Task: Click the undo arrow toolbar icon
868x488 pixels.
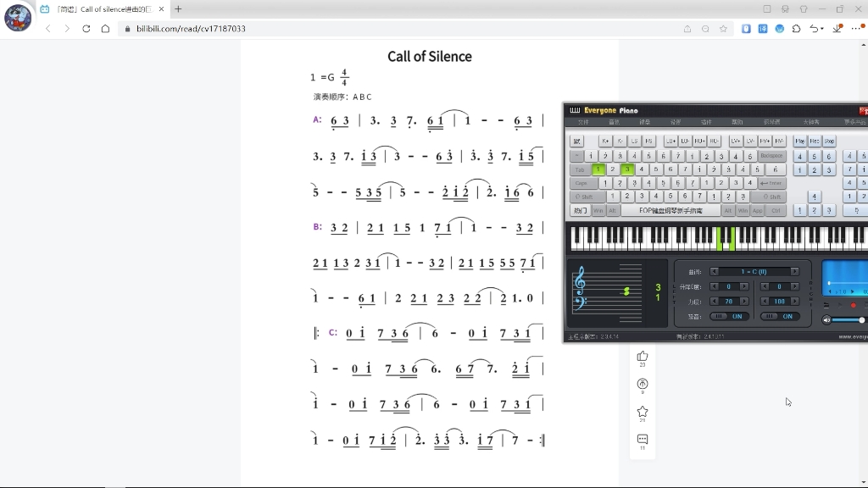Action: coord(814,29)
